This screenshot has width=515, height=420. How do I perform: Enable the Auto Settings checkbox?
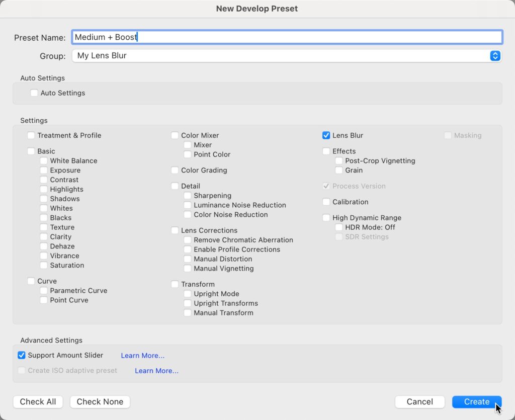[34, 93]
